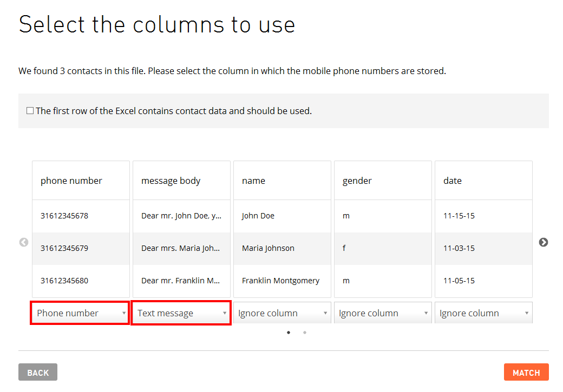Click the right carousel arrow icon
563x392 pixels.
pos(543,242)
